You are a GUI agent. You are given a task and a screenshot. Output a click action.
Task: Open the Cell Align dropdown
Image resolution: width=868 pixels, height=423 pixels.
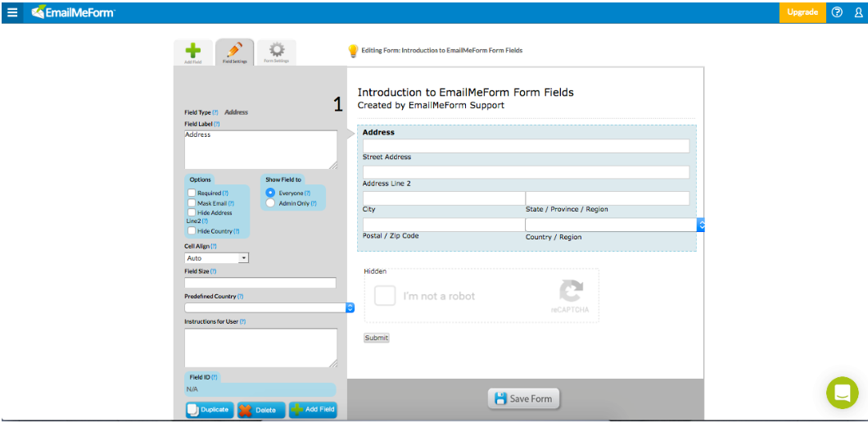217,257
